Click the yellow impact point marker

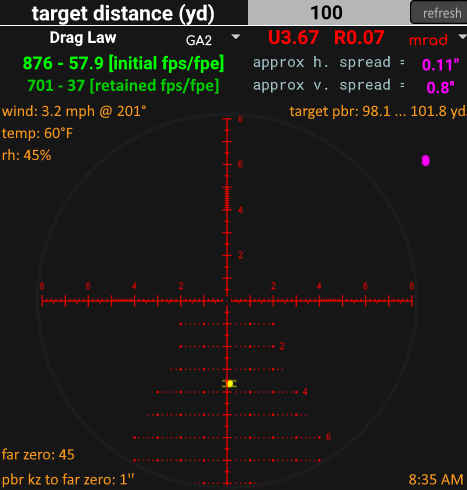[x=230, y=384]
